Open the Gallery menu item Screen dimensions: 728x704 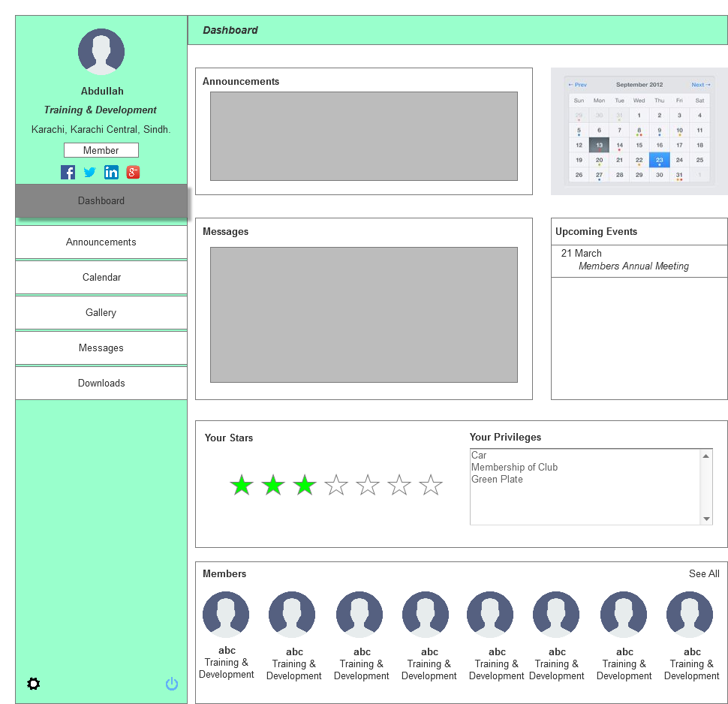pos(101,313)
